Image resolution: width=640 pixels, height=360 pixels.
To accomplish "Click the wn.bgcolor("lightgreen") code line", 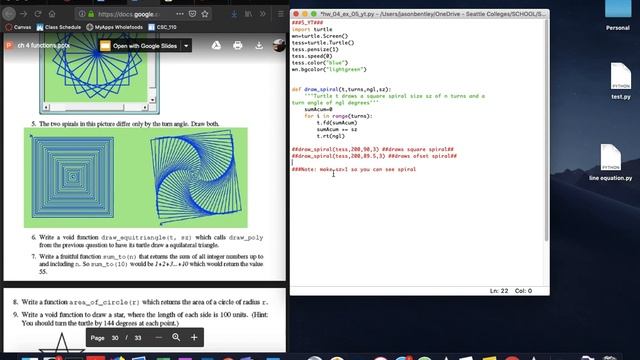I will [329, 69].
